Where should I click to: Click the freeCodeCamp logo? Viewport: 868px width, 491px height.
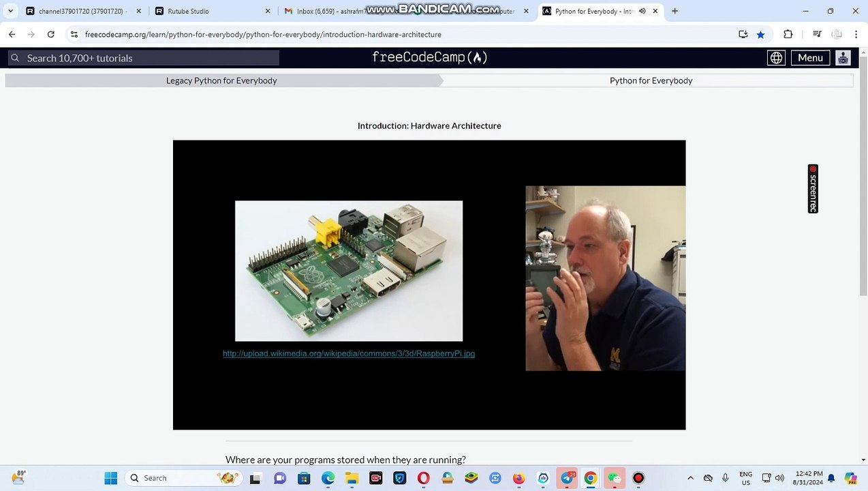tap(429, 57)
